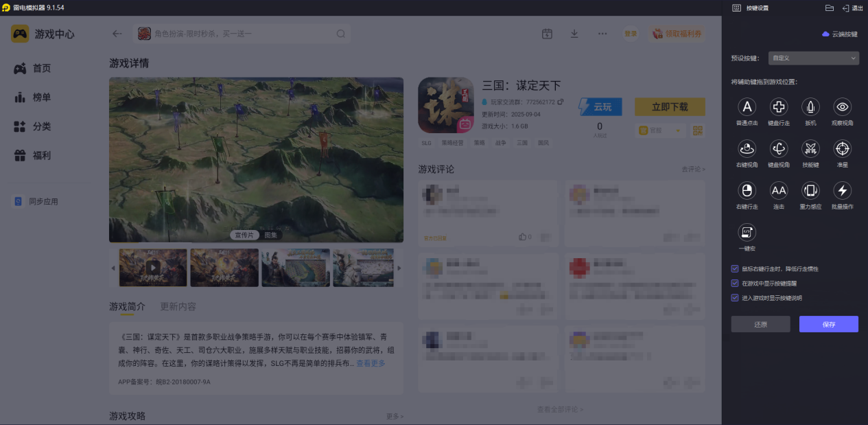Open 榜单 in the left sidebar
Image resolution: width=868 pixels, height=425 pixels.
41,97
